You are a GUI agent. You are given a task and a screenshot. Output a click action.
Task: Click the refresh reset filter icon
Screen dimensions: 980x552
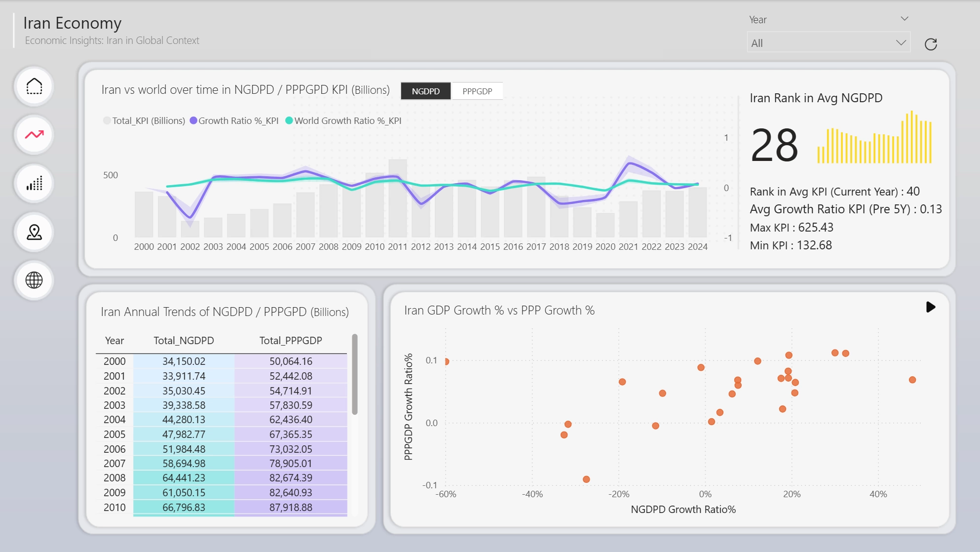(931, 44)
